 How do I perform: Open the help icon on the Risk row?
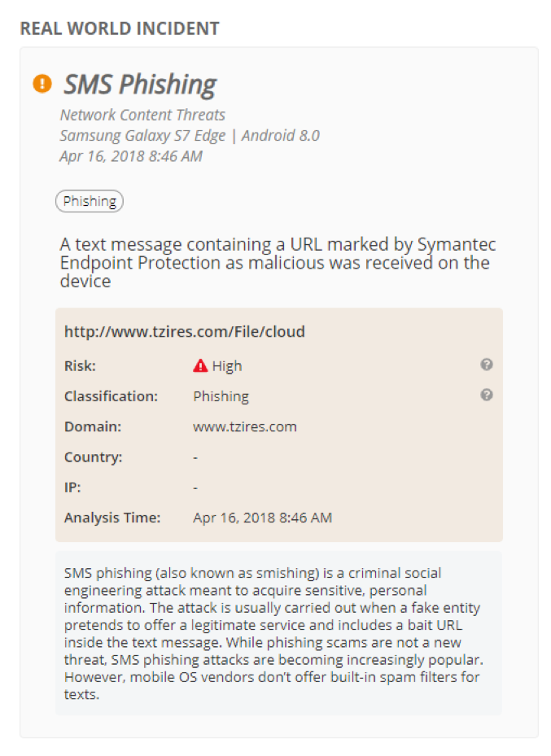click(x=487, y=365)
